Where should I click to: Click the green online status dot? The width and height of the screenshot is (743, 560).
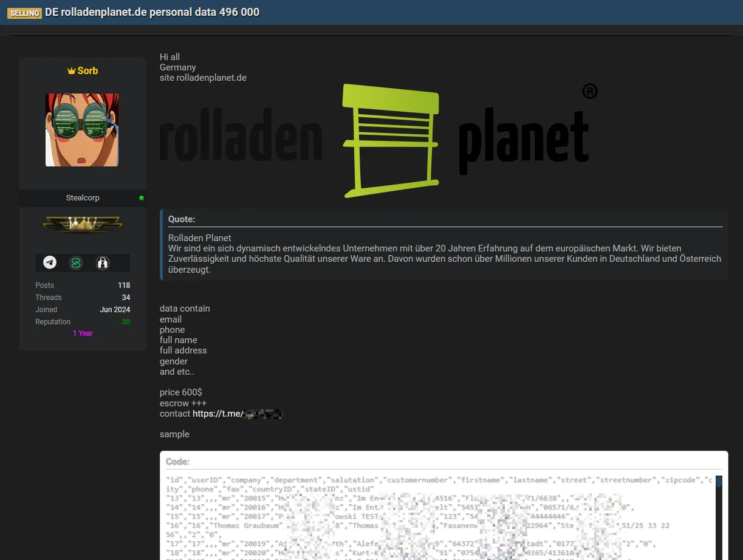142,198
